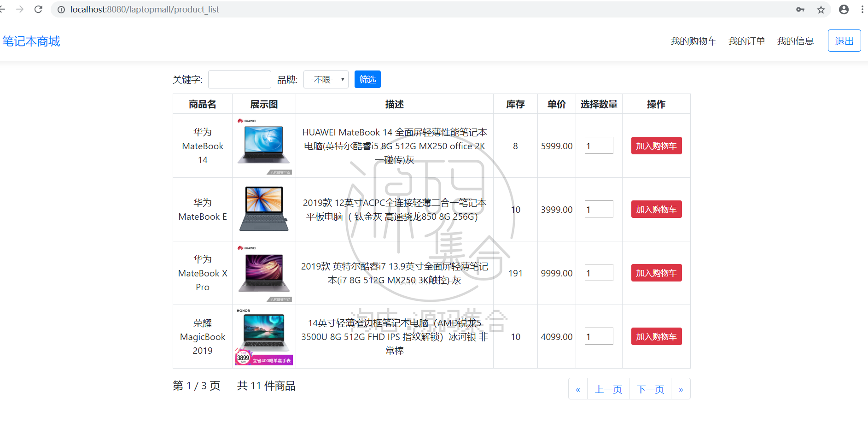Image resolution: width=868 pixels, height=428 pixels.
Task: Add 荣耀 MagicBook 2019 to cart
Action: 656,336
